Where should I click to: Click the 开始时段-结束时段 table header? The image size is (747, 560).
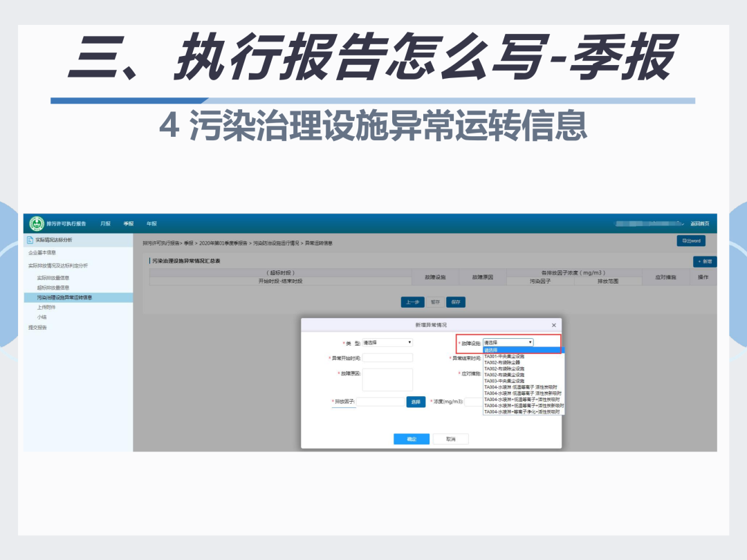click(x=280, y=281)
